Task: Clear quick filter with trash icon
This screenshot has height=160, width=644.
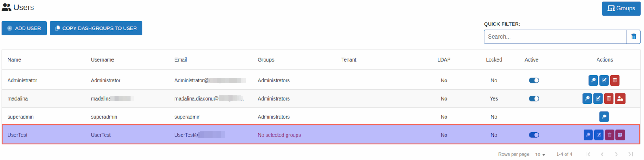Action: 634,37
